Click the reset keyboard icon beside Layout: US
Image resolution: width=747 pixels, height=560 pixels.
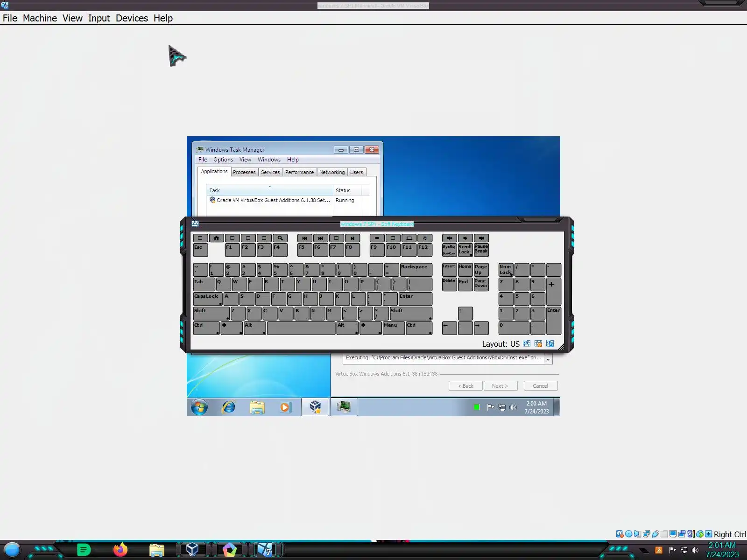tap(550, 343)
